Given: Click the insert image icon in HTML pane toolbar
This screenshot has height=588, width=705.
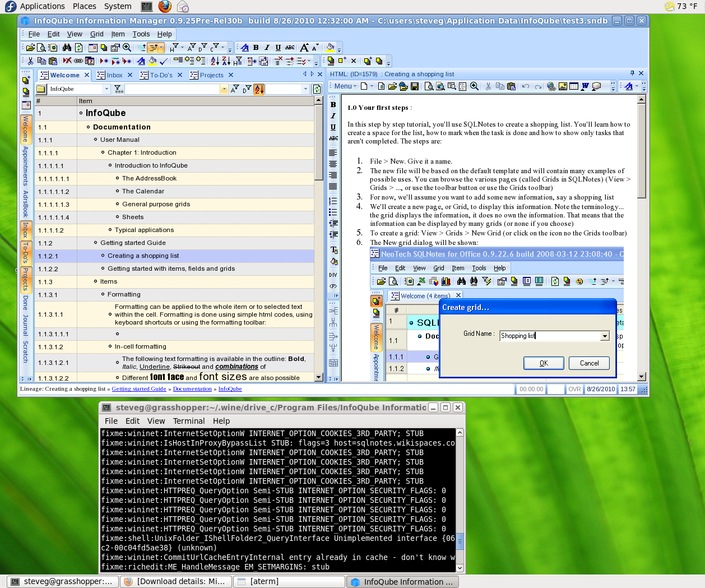Looking at the screenshot, I should 563,86.
